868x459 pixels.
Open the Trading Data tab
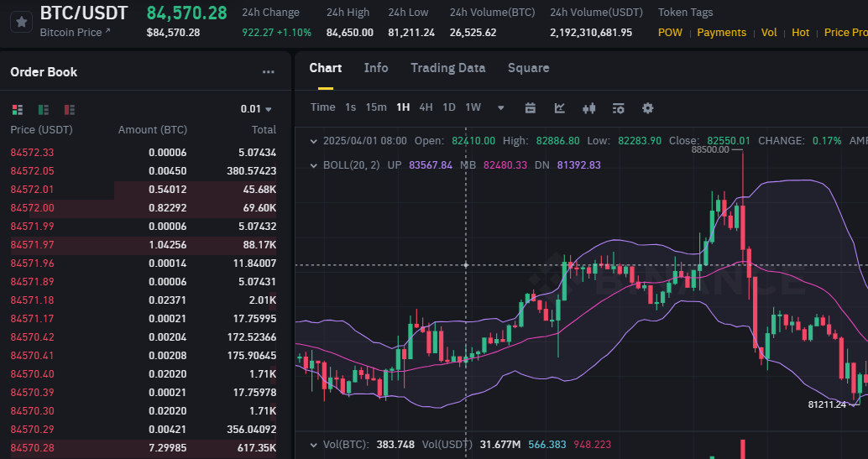447,68
